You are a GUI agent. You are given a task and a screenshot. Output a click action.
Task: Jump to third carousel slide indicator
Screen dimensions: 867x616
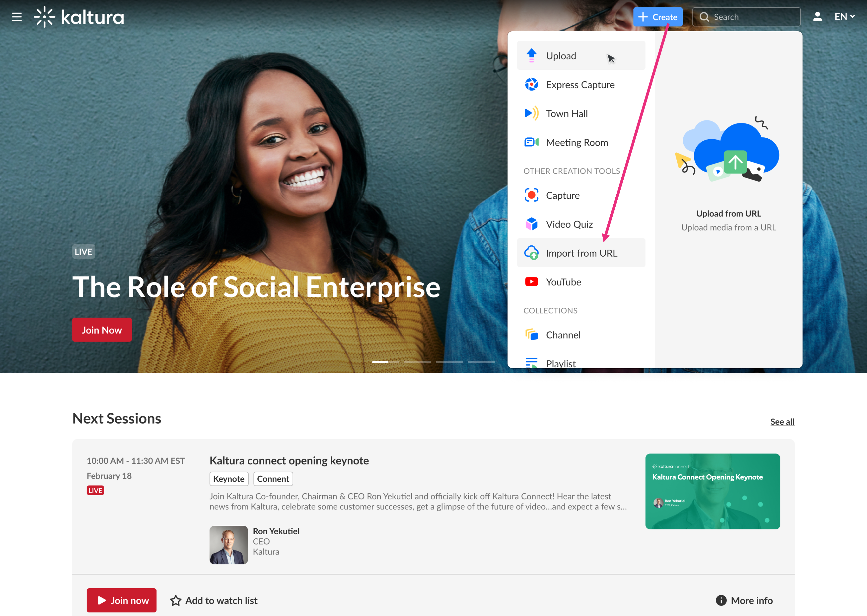coord(449,362)
